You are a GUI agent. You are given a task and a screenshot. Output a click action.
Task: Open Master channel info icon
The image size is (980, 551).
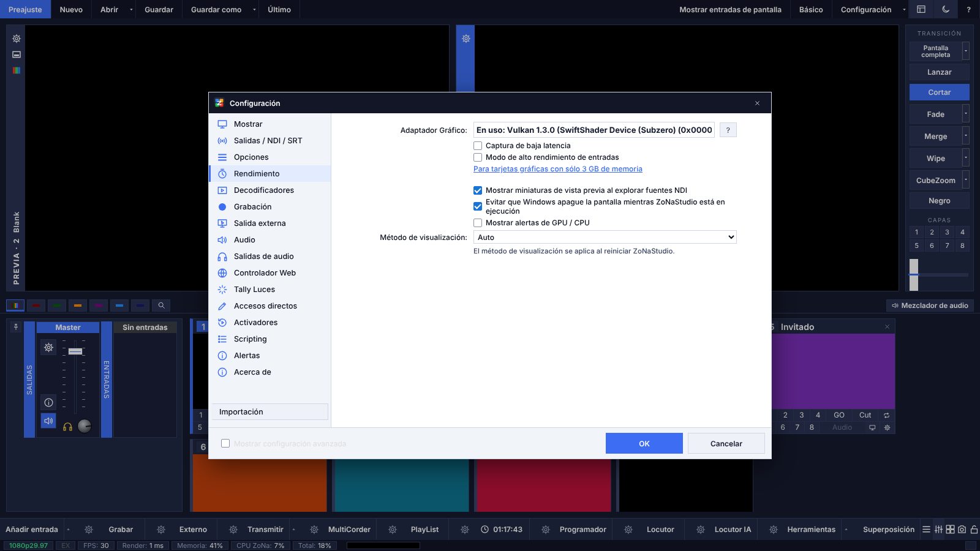(x=48, y=402)
